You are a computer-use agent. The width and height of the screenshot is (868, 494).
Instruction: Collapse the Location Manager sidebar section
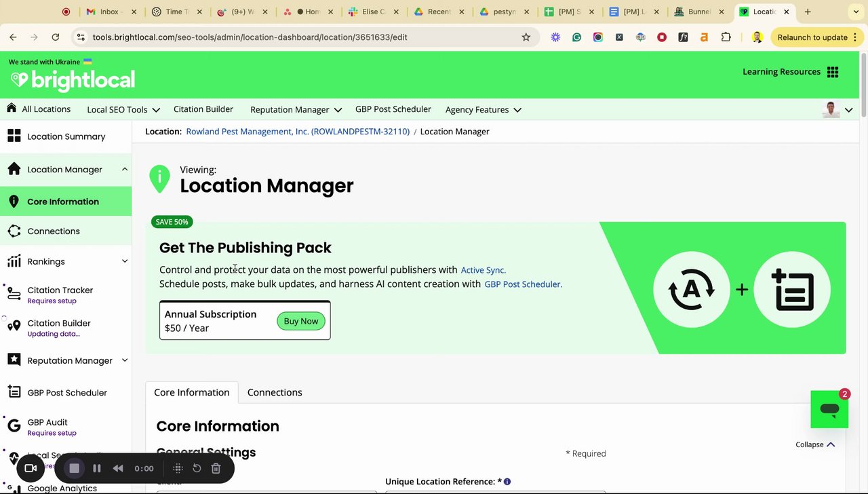coord(125,170)
